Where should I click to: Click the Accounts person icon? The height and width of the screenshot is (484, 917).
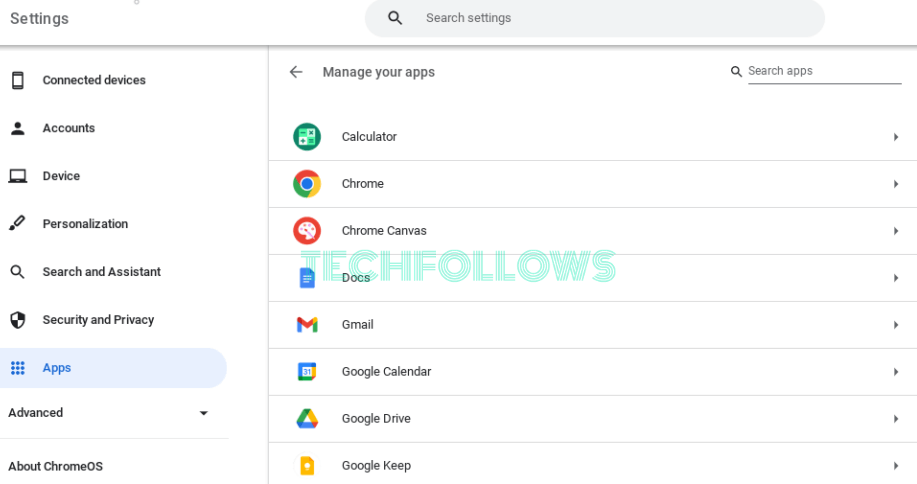[18, 128]
